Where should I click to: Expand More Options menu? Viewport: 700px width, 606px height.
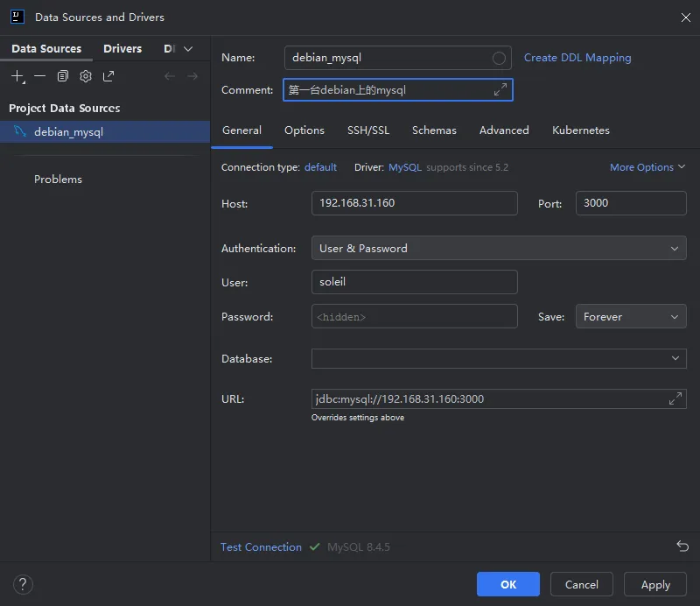(x=647, y=167)
